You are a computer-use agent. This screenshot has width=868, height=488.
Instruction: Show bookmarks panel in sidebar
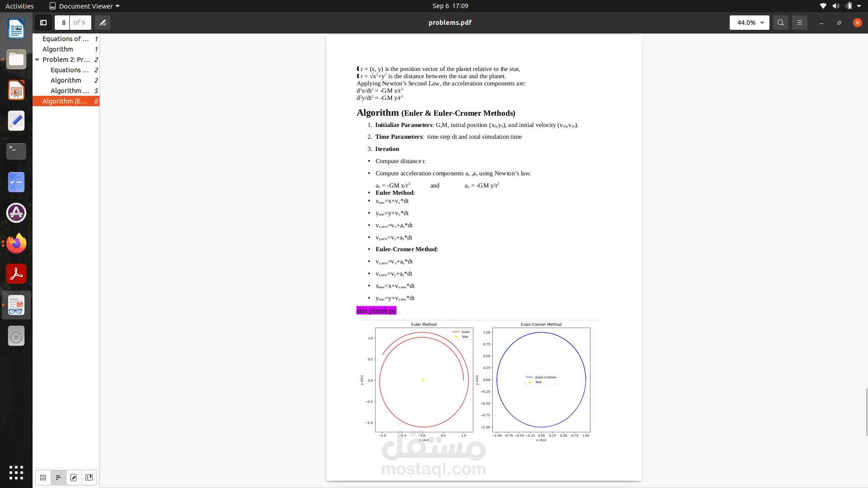89,478
